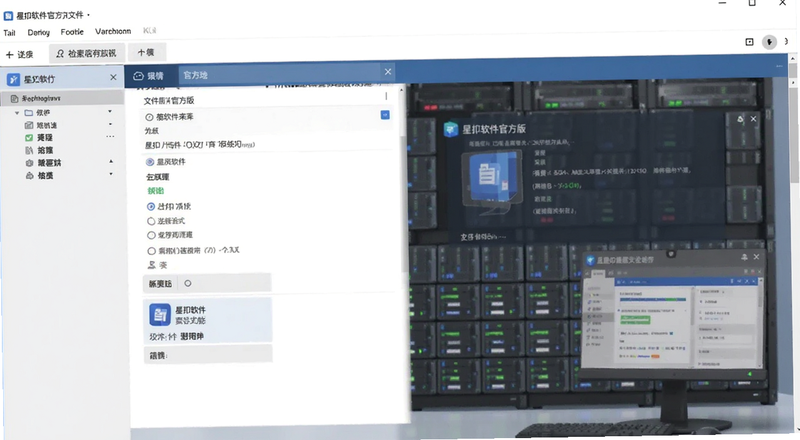Click the gear-like icon in the fifth tree row
Image resolution: width=800 pixels, height=440 pixels.
pyautogui.click(x=29, y=163)
